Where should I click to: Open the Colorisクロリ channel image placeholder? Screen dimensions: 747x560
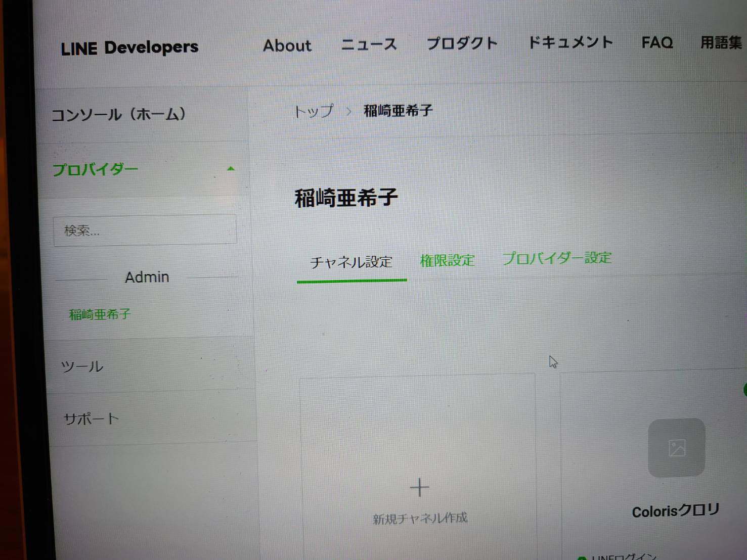(677, 448)
